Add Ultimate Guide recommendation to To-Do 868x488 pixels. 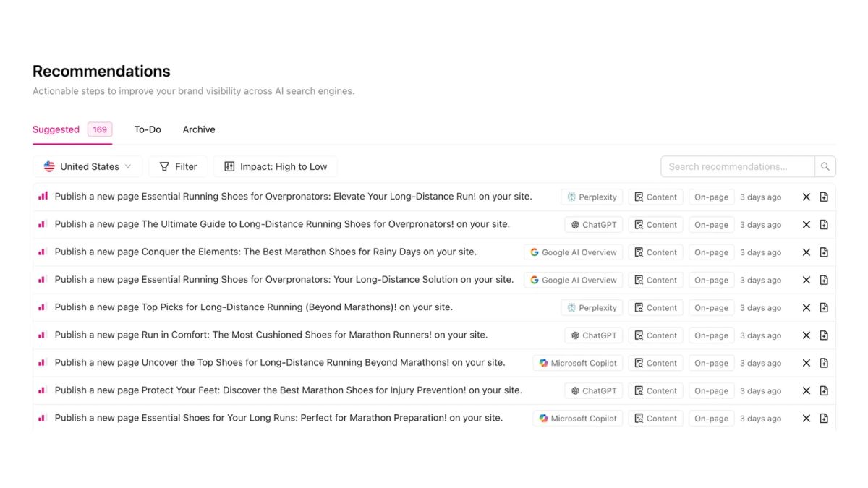pyautogui.click(x=824, y=225)
